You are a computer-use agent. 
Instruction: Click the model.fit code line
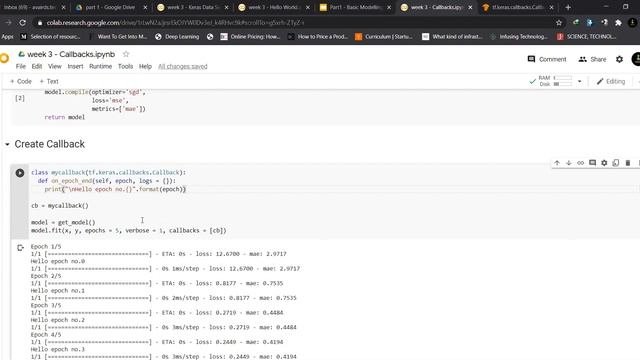(x=129, y=231)
